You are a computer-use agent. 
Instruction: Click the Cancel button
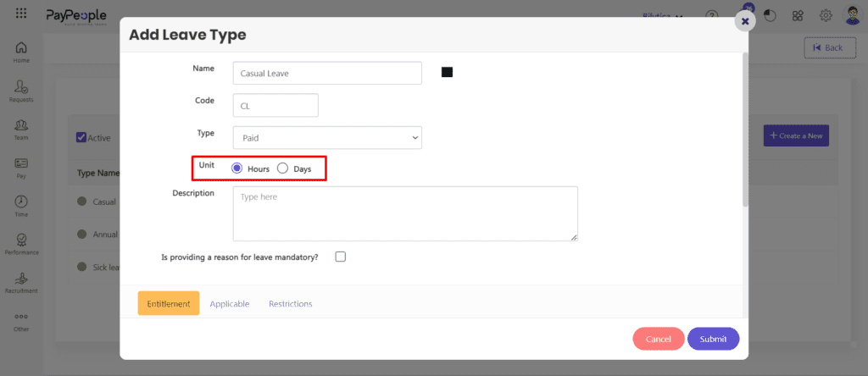click(x=658, y=339)
